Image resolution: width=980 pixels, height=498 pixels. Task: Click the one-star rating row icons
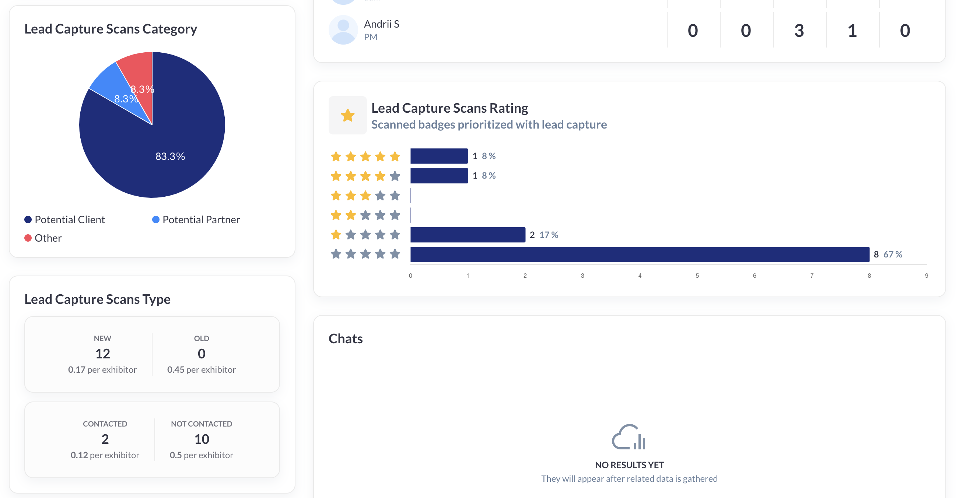365,235
